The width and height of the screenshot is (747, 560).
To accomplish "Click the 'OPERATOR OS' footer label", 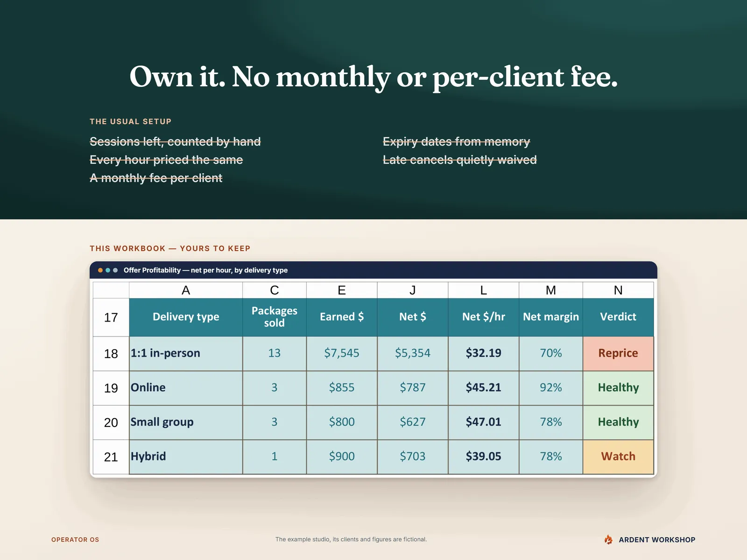I will (x=75, y=539).
